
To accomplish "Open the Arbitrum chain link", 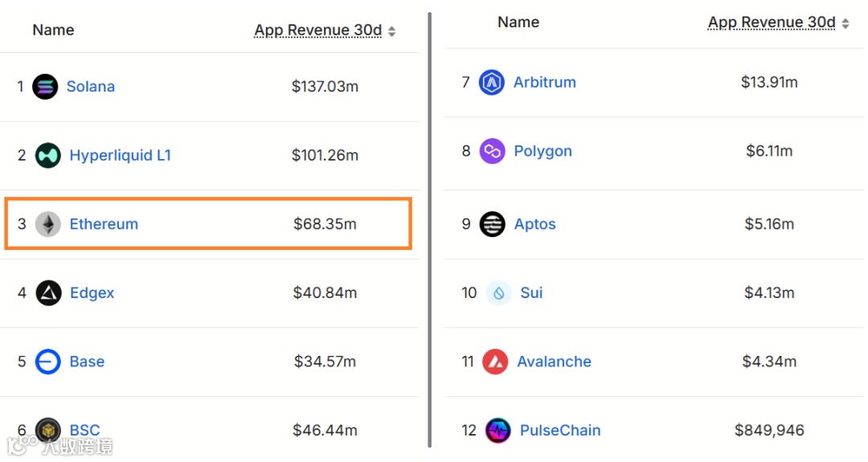I will [544, 82].
